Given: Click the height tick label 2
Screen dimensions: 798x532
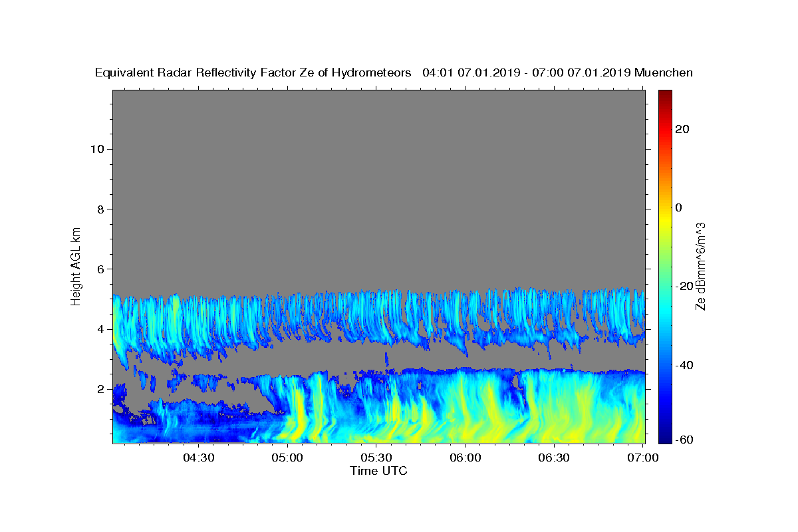Looking at the screenshot, I should pos(102,389).
